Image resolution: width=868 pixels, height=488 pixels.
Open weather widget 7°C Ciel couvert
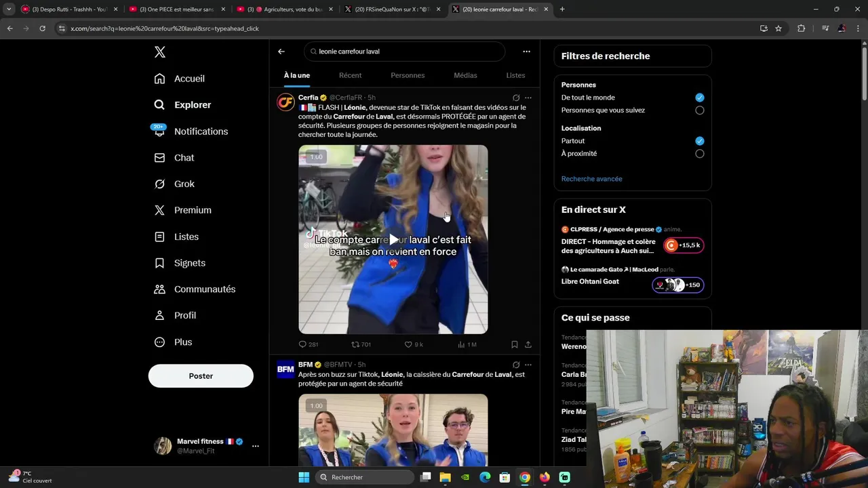[x=31, y=477]
